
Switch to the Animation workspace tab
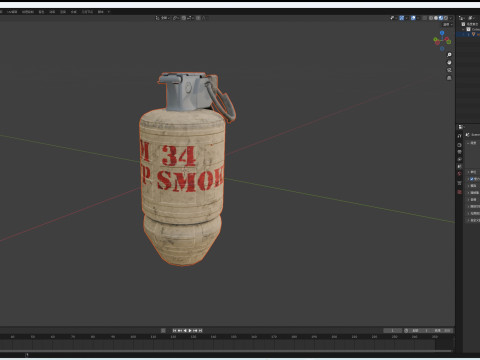pyautogui.click(x=52, y=12)
